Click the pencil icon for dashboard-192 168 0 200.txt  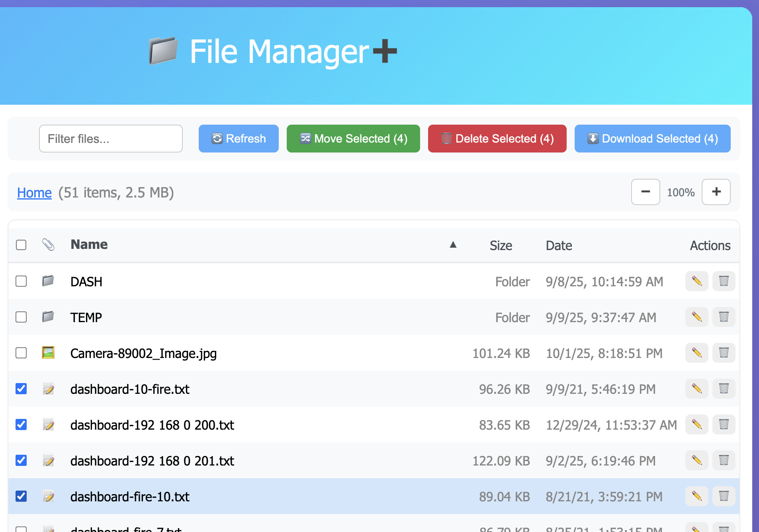[x=696, y=424]
